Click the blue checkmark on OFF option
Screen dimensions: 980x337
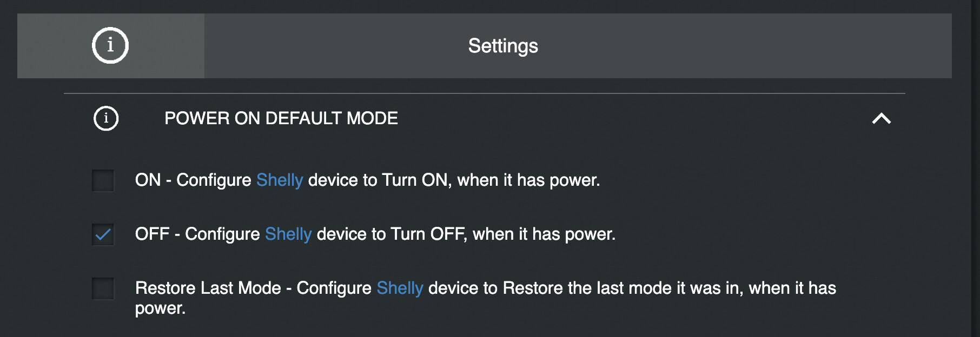pos(103,234)
